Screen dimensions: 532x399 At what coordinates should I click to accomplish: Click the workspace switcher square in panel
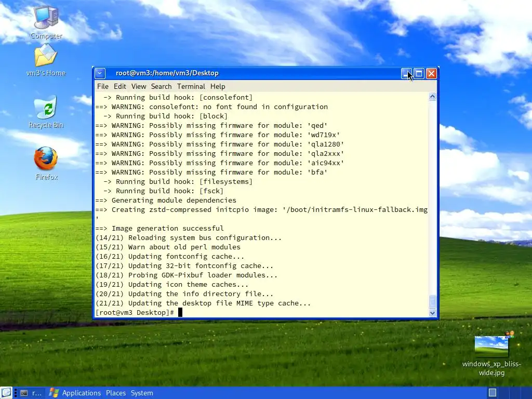coord(493,393)
